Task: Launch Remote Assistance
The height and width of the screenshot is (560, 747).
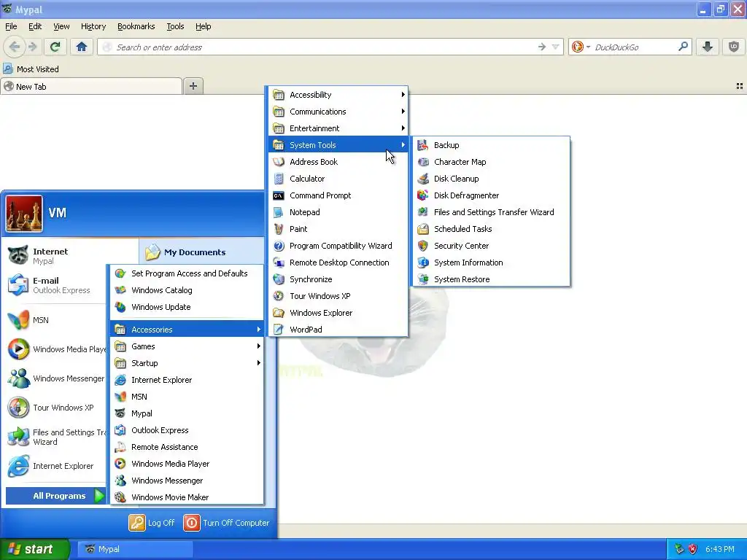Action: pyautogui.click(x=187, y=447)
